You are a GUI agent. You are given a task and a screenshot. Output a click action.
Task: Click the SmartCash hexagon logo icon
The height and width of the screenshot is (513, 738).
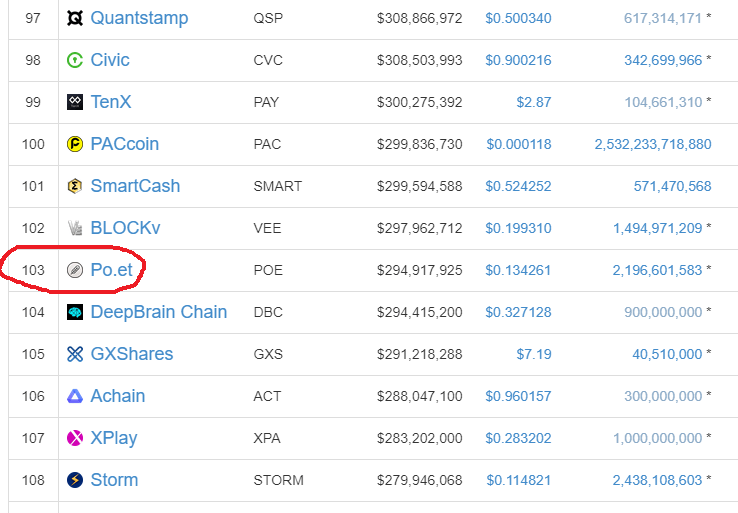(75, 186)
